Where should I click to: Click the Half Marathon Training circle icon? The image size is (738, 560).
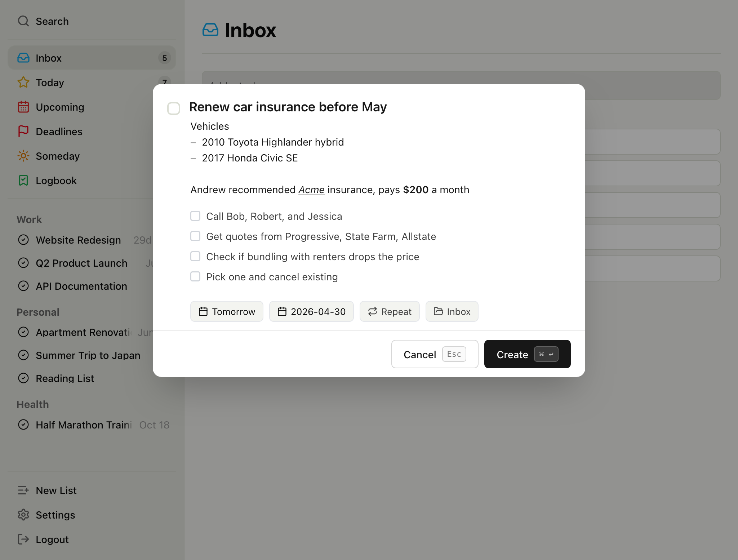point(23,425)
